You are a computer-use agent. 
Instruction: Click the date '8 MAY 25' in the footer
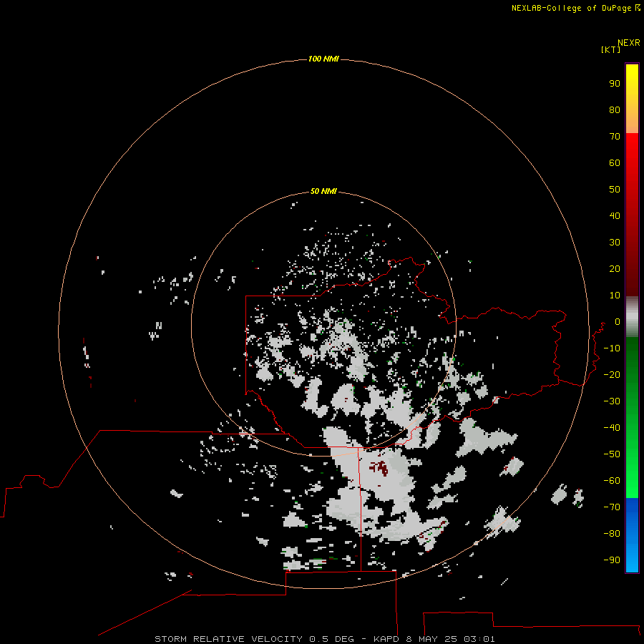[x=431, y=639]
